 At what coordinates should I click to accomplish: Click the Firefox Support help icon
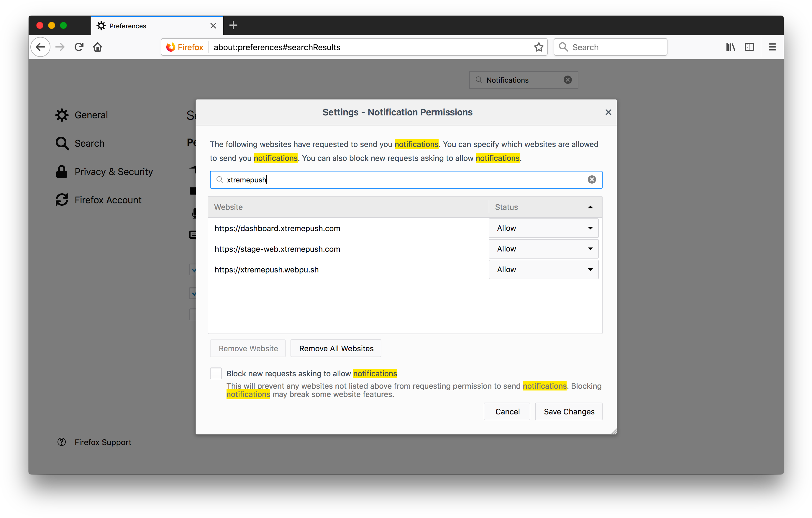point(61,442)
